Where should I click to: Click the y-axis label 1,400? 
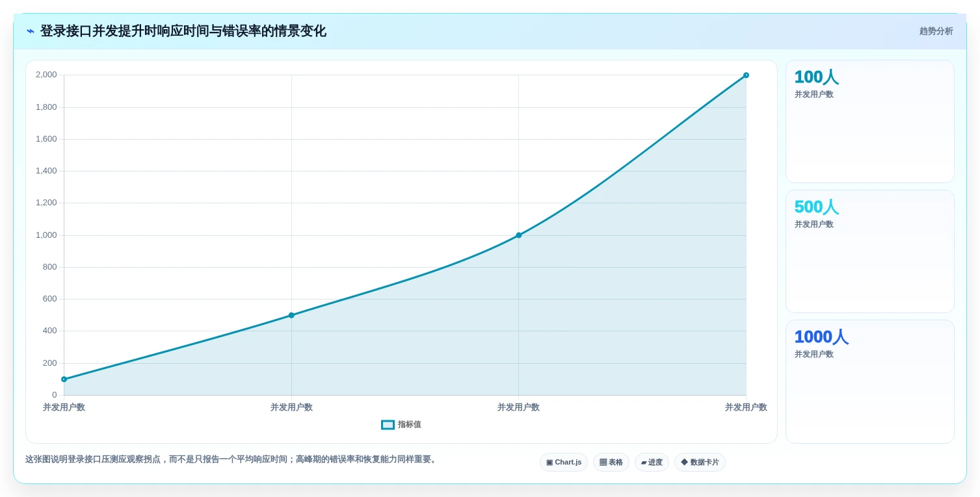point(46,171)
